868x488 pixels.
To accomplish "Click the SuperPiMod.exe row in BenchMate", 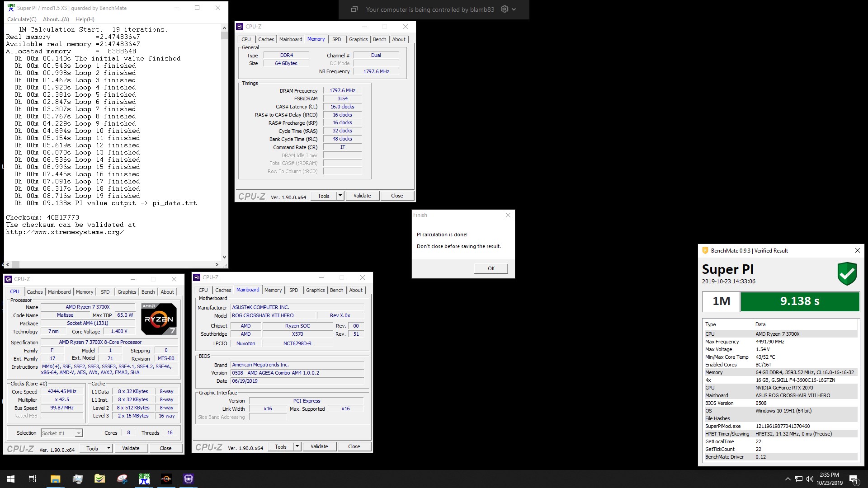I will coord(781,426).
